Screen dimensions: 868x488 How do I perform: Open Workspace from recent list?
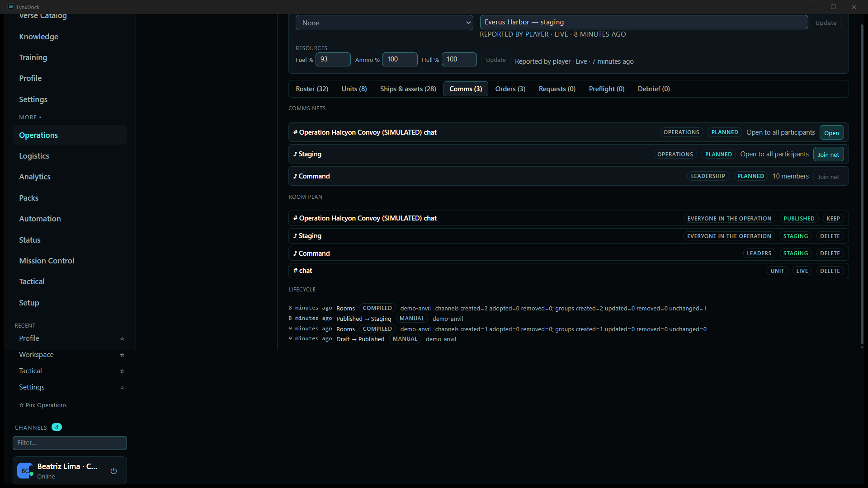[36, 355]
